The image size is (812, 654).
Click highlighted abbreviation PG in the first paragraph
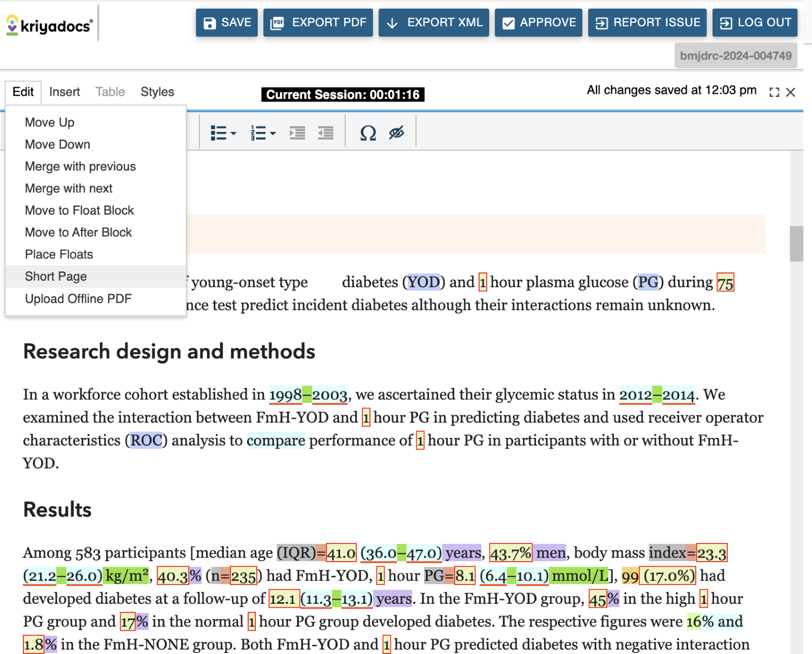tap(648, 282)
